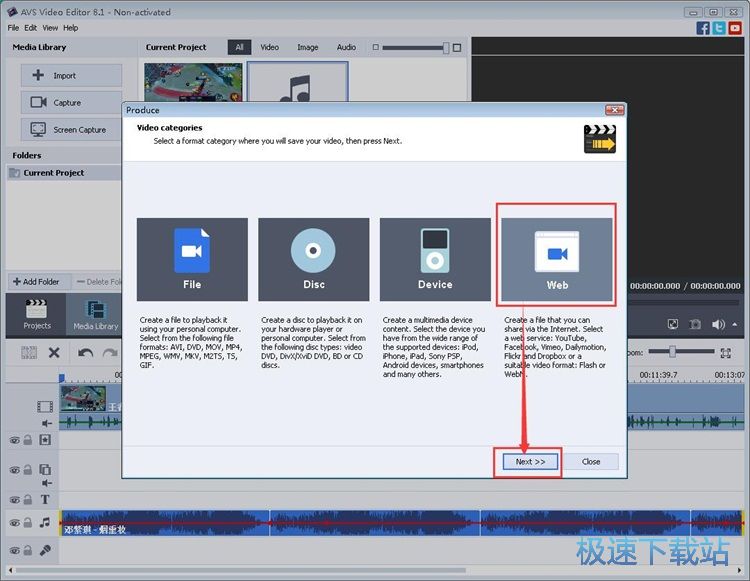Toggle visibility of music audio track
The image size is (750, 581).
click(x=14, y=523)
